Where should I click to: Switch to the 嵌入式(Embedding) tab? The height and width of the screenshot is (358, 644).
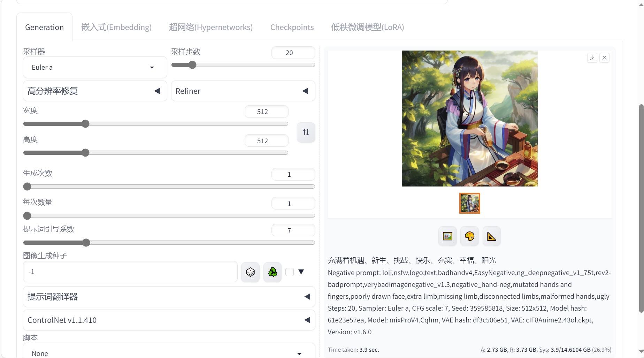point(116,27)
